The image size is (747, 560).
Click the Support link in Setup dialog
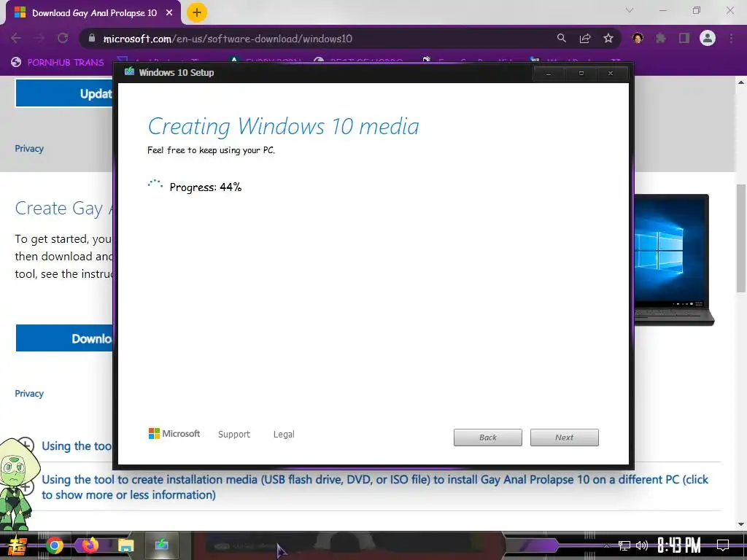[x=234, y=435]
